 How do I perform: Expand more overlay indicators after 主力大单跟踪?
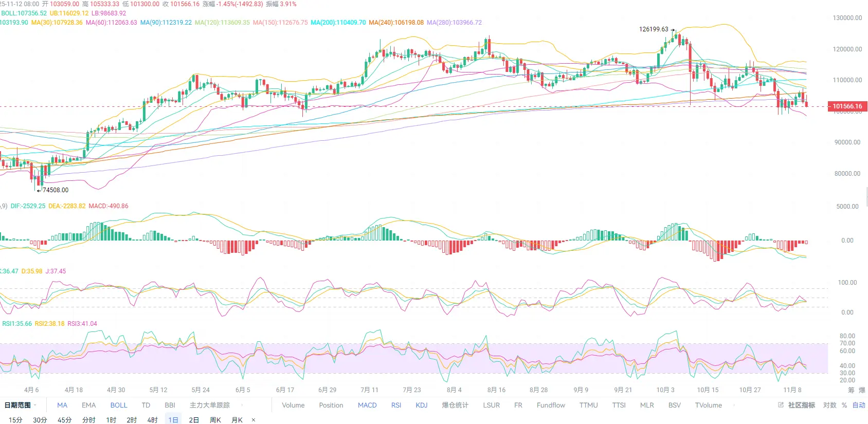click(x=242, y=405)
